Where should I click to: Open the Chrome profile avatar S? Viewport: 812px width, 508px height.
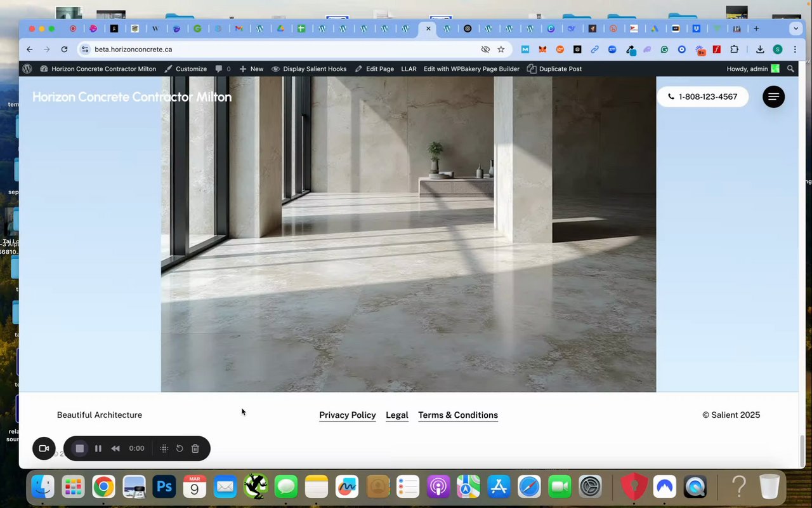click(x=778, y=49)
